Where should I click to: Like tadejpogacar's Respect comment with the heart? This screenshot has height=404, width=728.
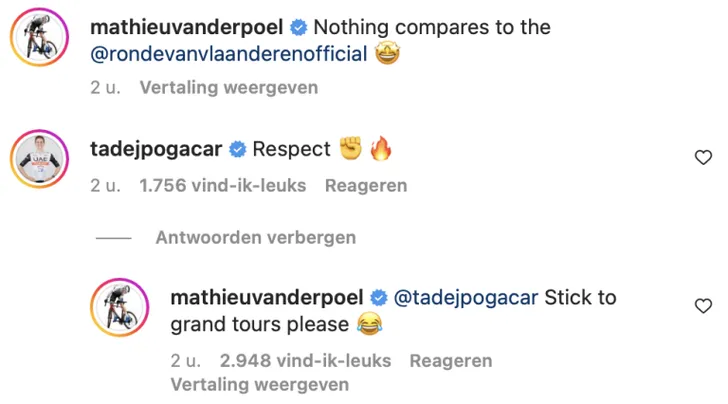(703, 157)
